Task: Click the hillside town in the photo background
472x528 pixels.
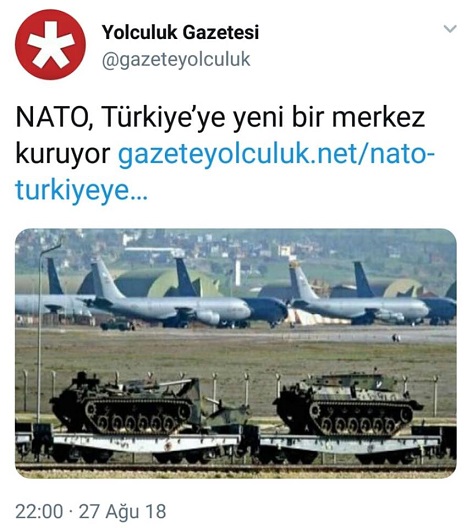Action: pyautogui.click(x=236, y=246)
